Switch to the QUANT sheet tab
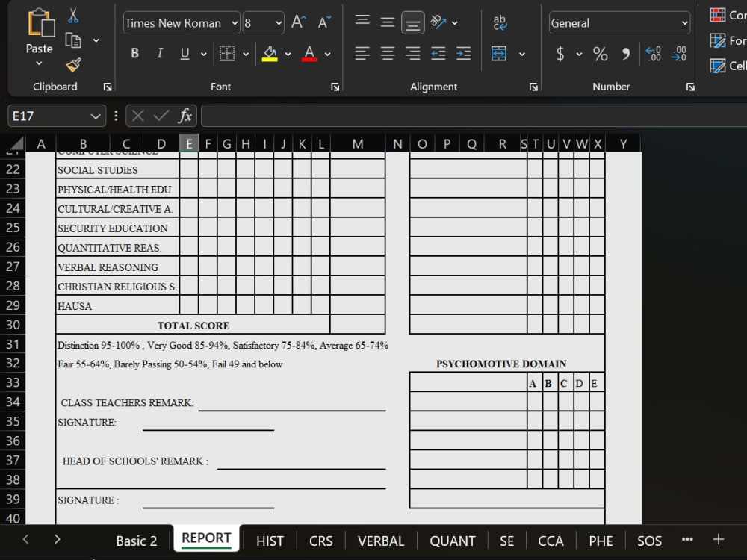Screen dimensions: 747x560 tap(452, 541)
